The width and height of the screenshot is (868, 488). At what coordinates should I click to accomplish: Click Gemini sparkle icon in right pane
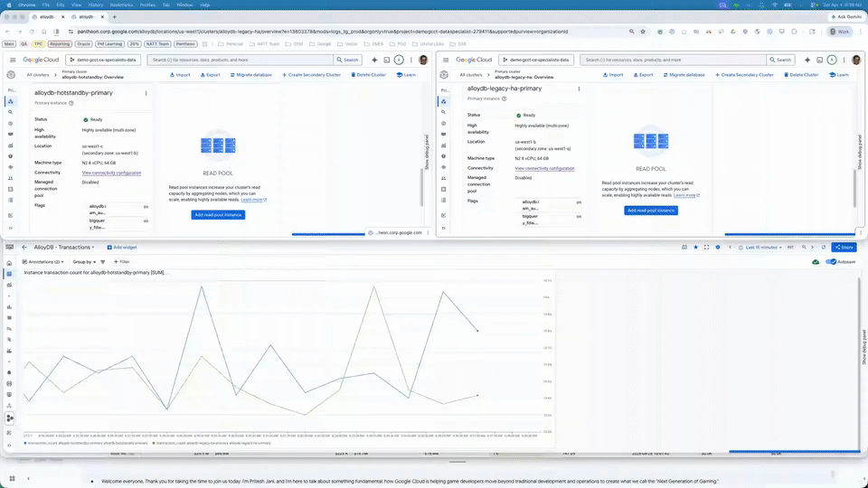(x=807, y=60)
